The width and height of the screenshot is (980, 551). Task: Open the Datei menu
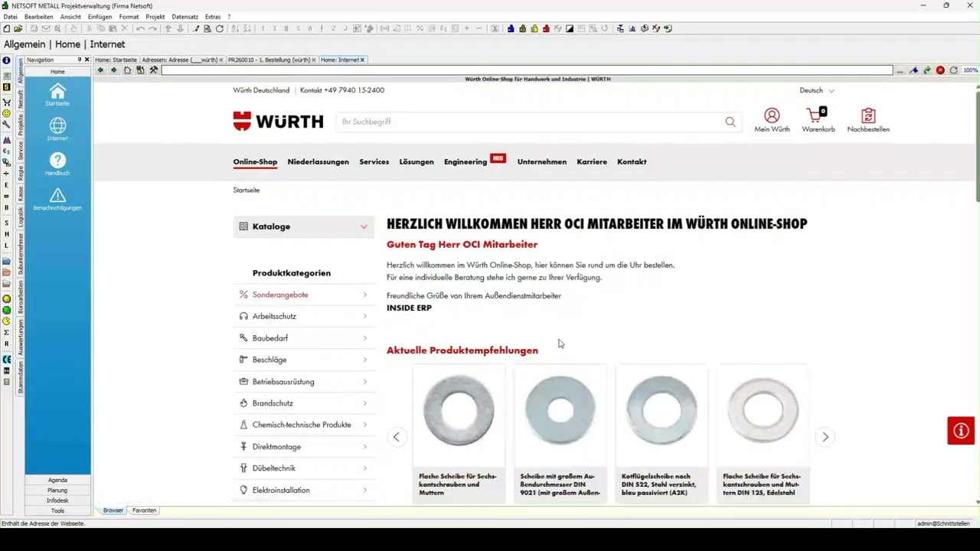pos(10,16)
